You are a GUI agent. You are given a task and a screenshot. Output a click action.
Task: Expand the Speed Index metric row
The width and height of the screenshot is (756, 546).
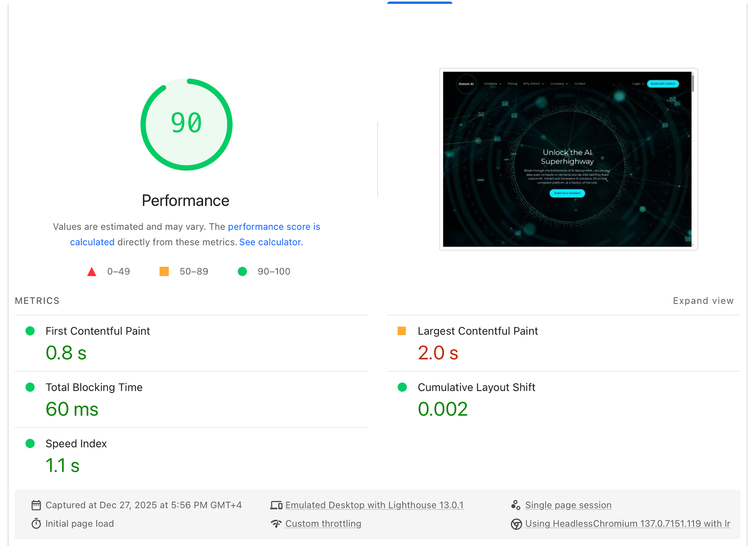coord(76,444)
